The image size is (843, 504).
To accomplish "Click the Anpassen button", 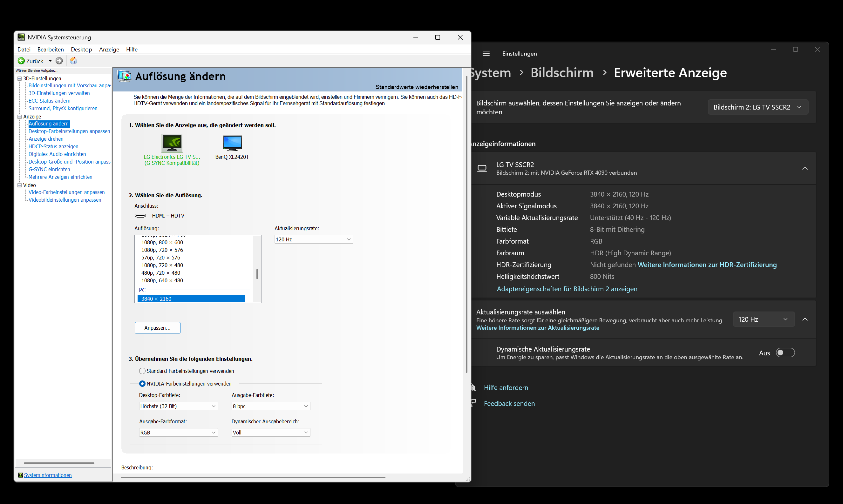I will pos(157,328).
